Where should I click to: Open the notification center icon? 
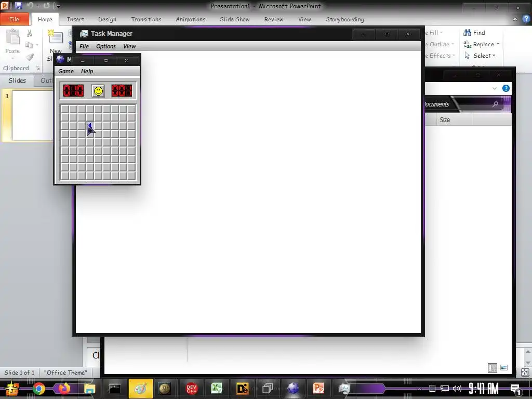click(x=515, y=389)
